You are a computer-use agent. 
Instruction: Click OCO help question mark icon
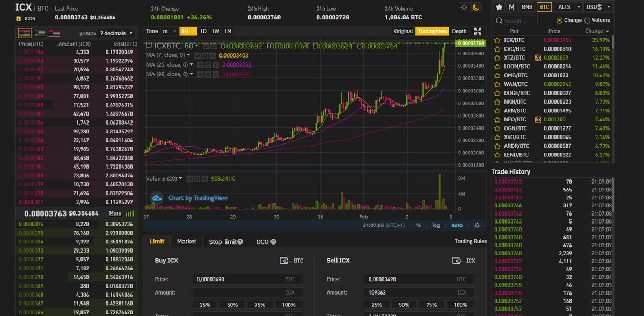point(274,242)
